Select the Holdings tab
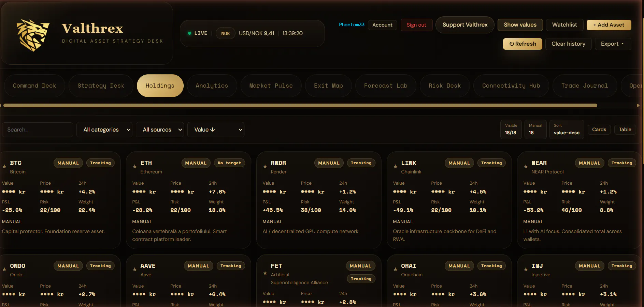The height and width of the screenshot is (307, 644). (x=160, y=86)
